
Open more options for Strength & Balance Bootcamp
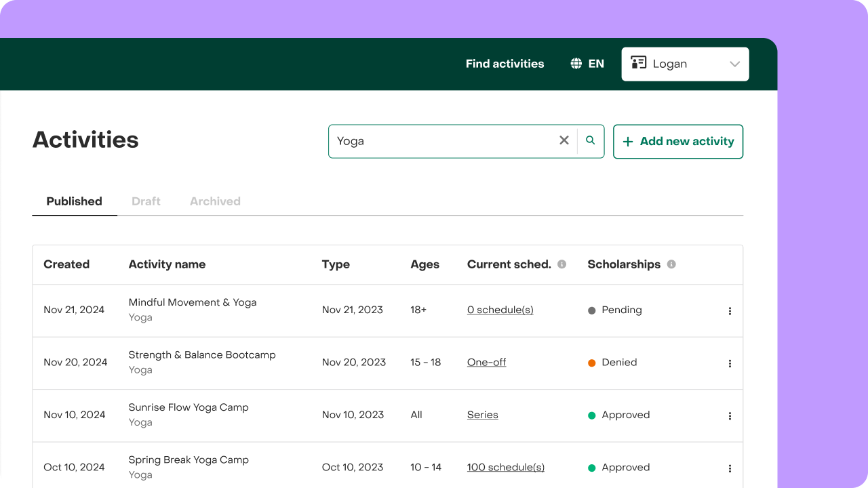click(730, 363)
